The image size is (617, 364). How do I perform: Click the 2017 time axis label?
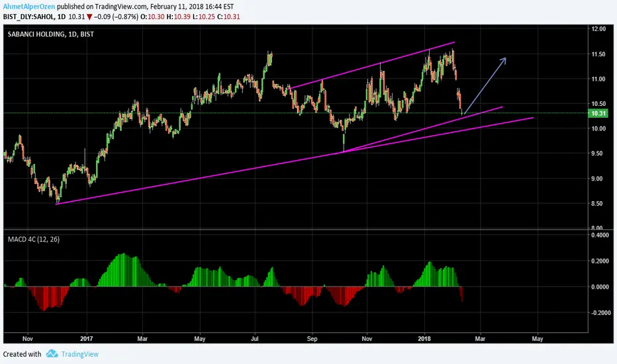tap(86, 338)
